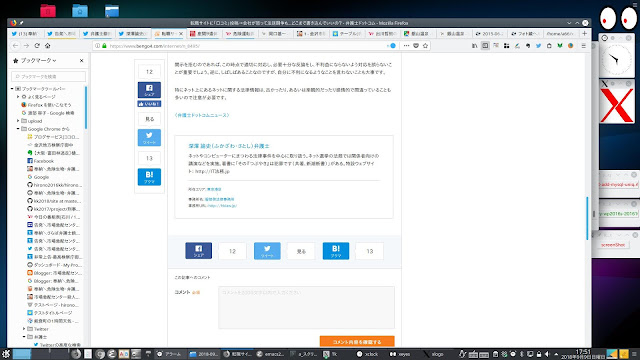Open a new tab with plus button
The height and width of the screenshot is (360, 640).
[584, 33]
